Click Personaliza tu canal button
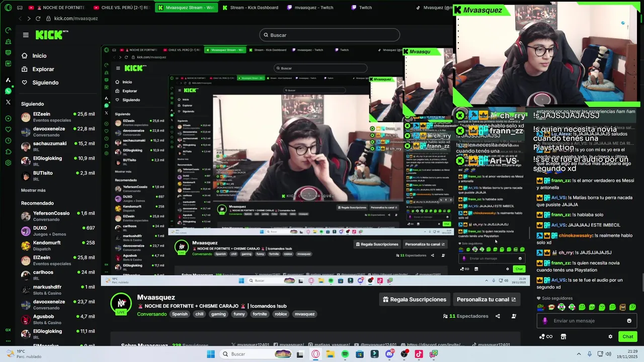 (486, 299)
